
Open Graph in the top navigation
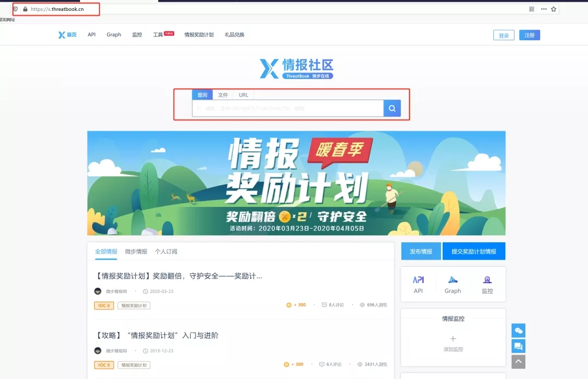coord(114,34)
